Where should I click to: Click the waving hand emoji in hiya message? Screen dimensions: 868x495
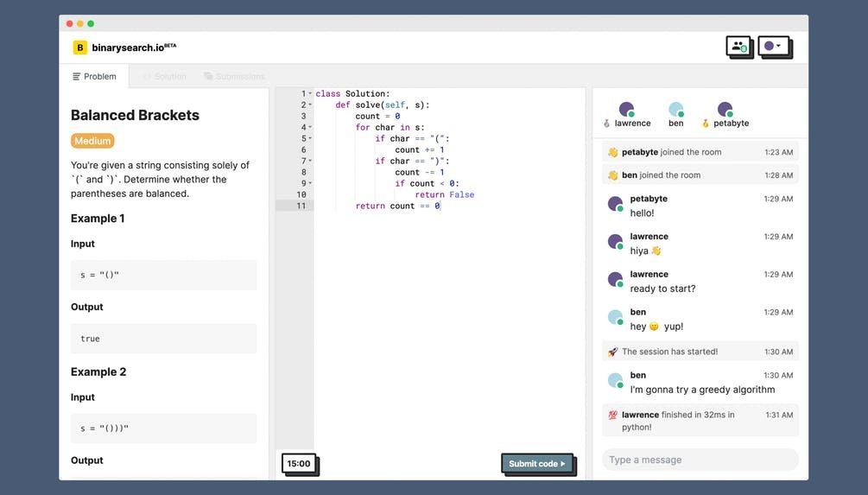tap(656, 251)
